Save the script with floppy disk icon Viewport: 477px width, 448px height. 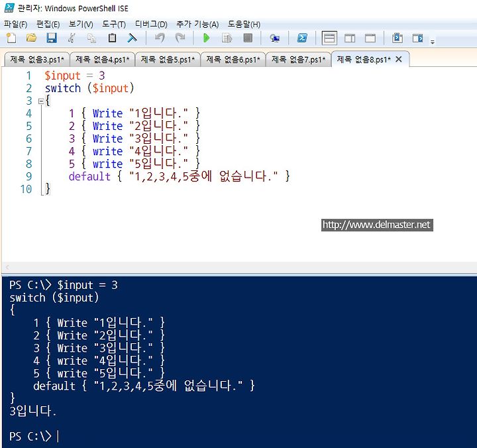pos(52,38)
